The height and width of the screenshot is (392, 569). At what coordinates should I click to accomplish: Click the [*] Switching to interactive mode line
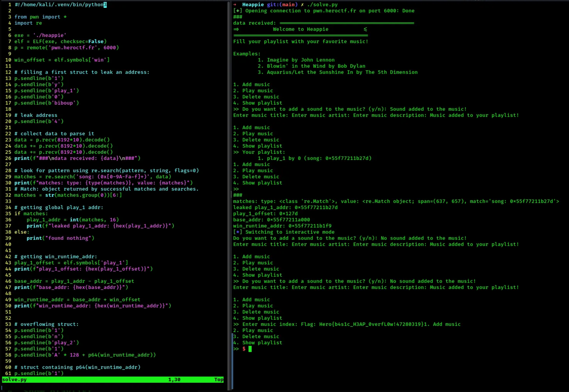pyautogui.click(x=284, y=232)
